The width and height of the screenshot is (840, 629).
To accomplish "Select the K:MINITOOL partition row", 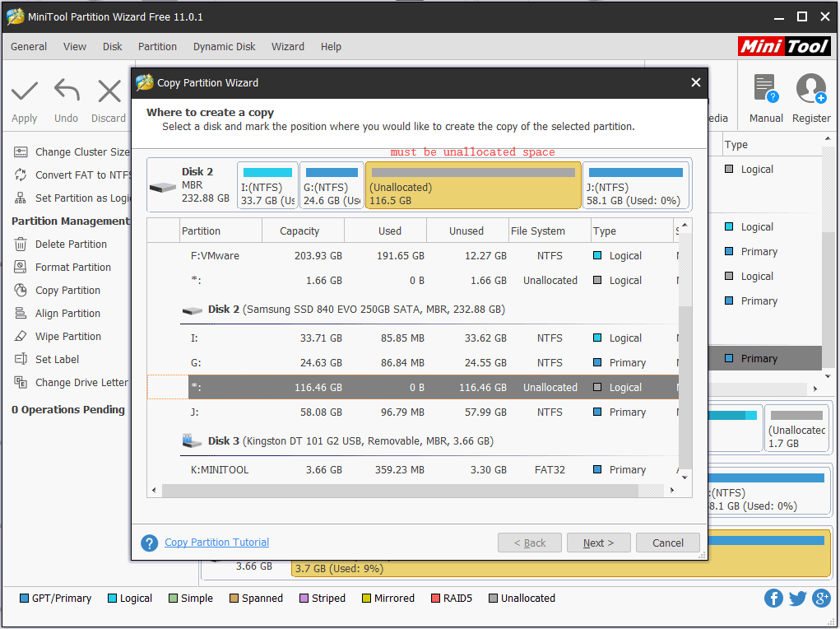I will click(412, 470).
